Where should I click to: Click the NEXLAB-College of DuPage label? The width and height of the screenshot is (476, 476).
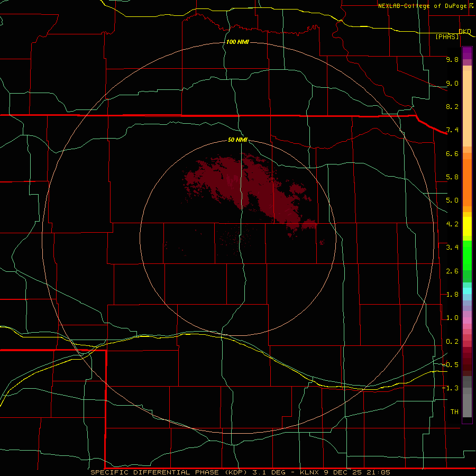coord(425,6)
